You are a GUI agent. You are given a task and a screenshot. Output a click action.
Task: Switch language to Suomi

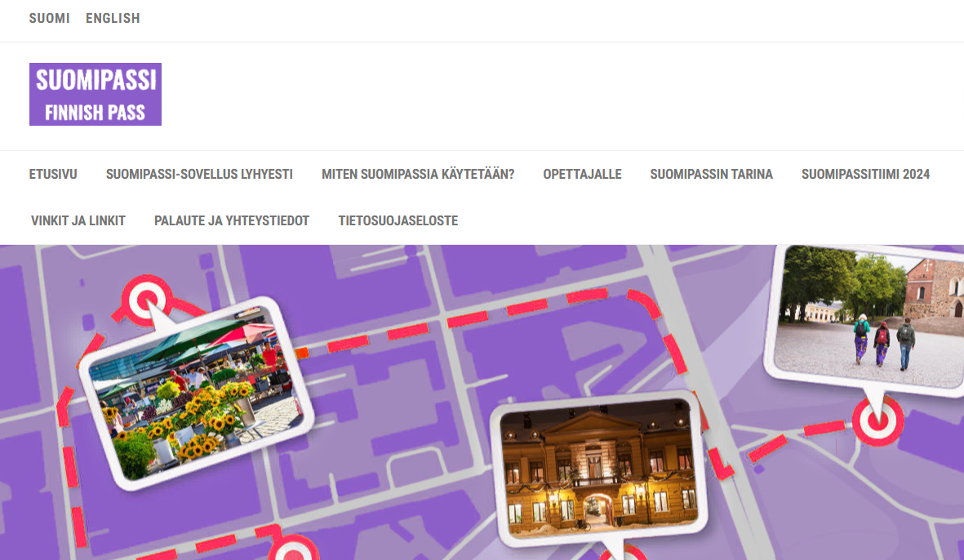point(49,18)
